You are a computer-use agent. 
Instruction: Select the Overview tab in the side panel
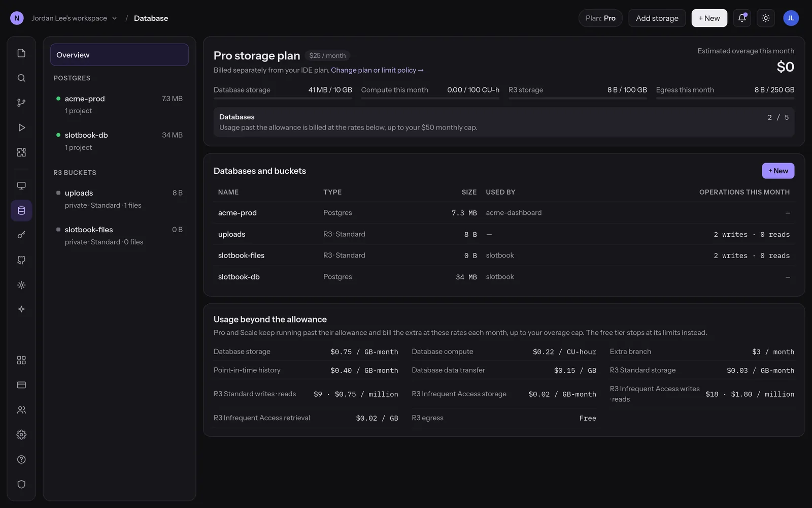(x=119, y=55)
